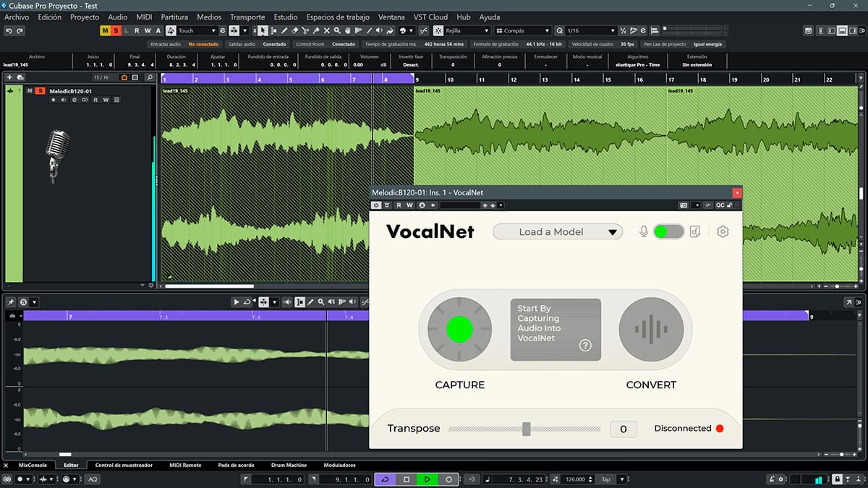
Task: Switch to the Pads de acorde tab
Action: click(x=236, y=465)
